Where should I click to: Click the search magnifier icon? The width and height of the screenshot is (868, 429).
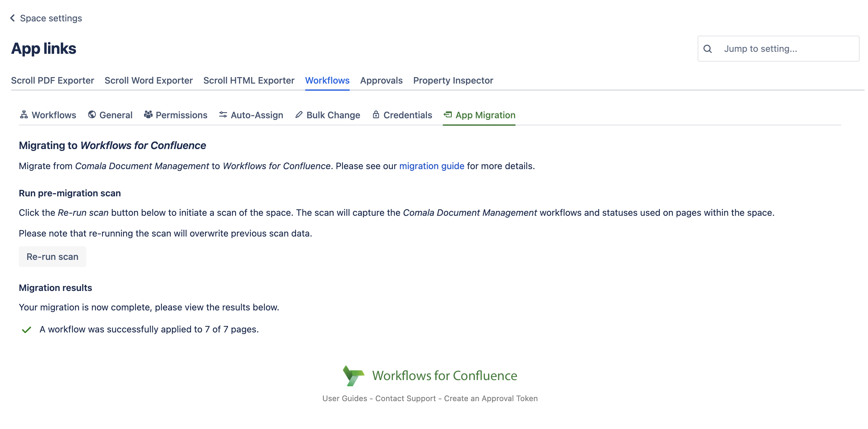707,49
